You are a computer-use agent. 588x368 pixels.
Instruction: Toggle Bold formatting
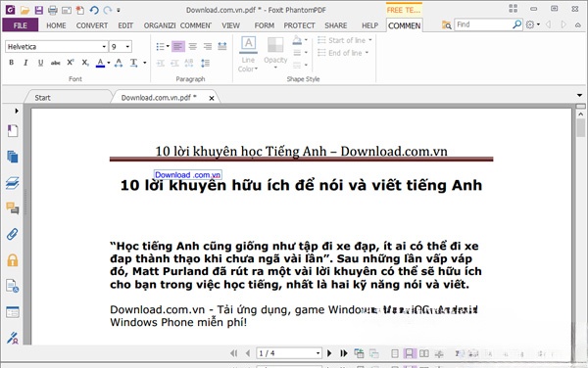tap(11, 63)
